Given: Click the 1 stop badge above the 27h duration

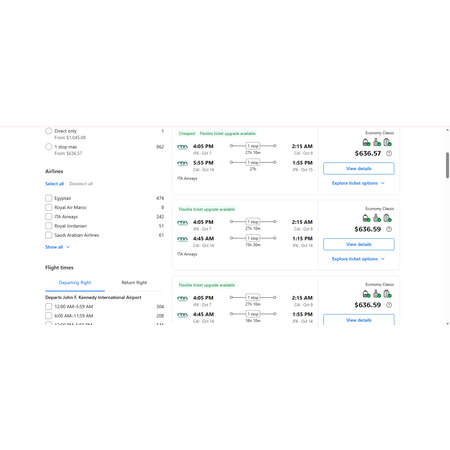Looking at the screenshot, I should tap(253, 162).
